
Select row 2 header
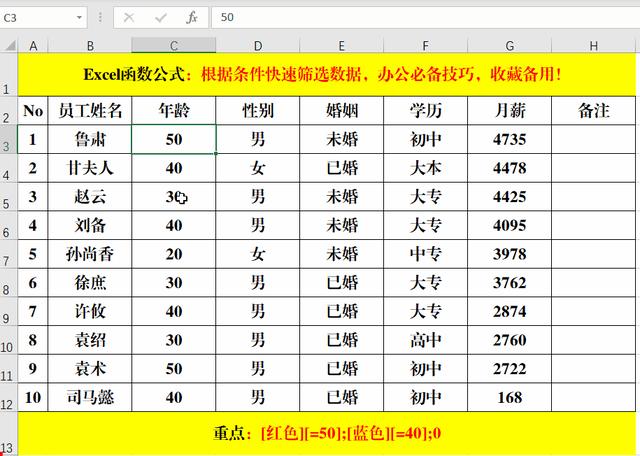(x=9, y=111)
